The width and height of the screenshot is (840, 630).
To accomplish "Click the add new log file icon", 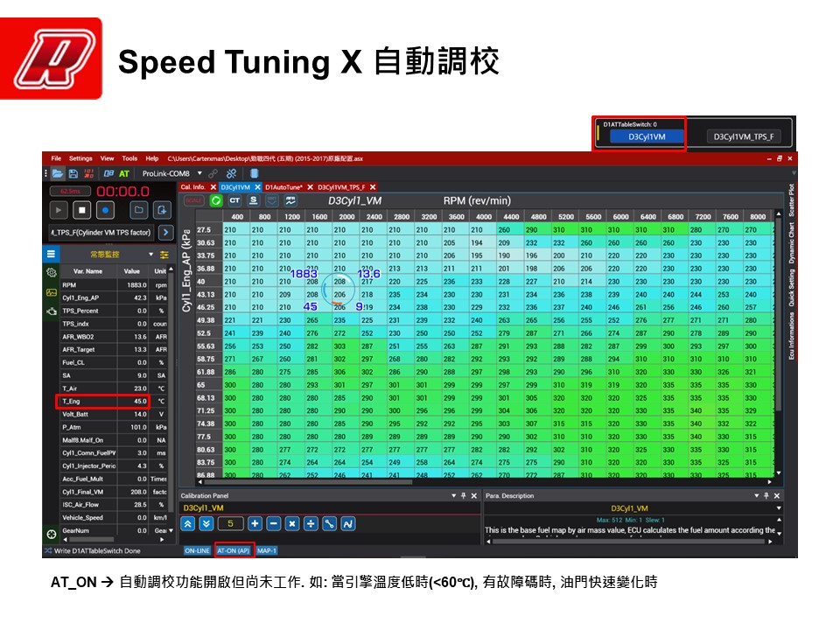I will 162,210.
